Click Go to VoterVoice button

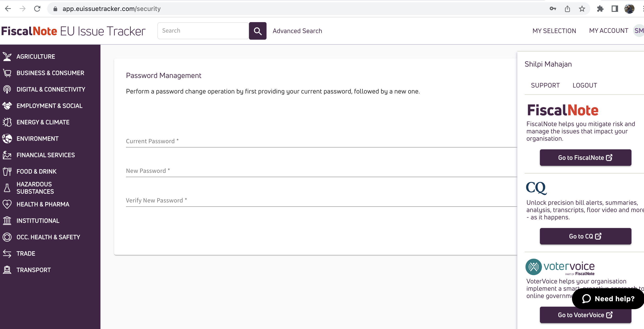coord(585,315)
